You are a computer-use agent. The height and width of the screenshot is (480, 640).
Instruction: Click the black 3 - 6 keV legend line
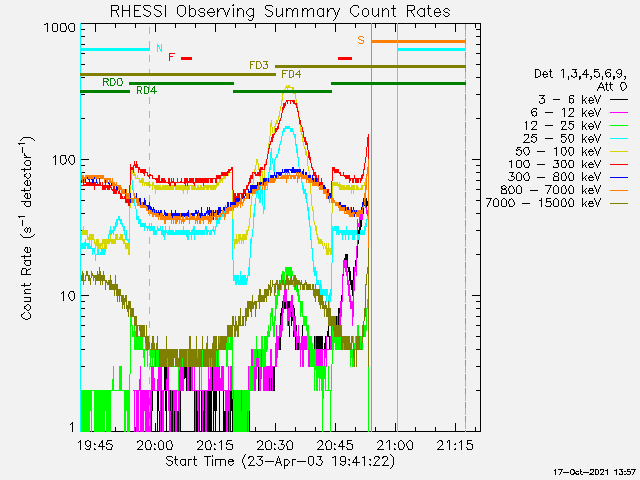[619, 100]
